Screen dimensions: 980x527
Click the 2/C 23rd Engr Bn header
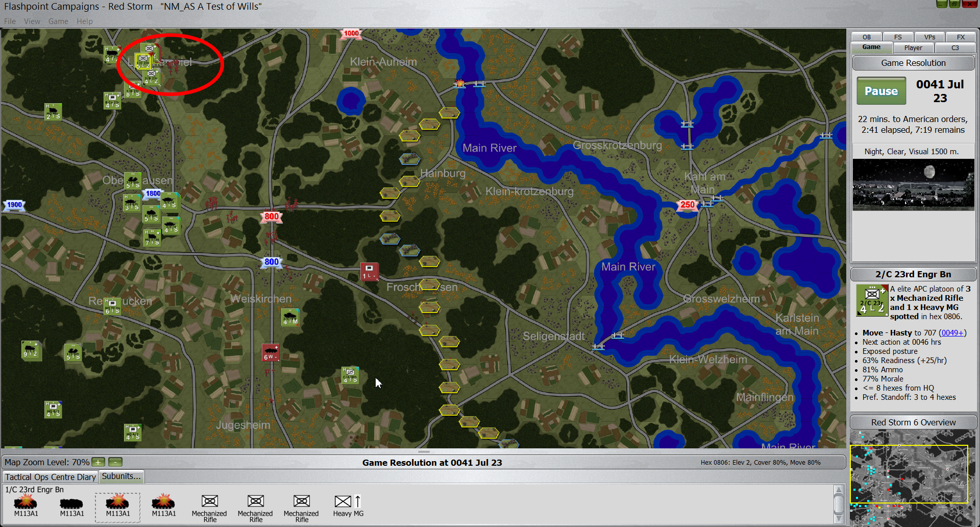(x=913, y=274)
